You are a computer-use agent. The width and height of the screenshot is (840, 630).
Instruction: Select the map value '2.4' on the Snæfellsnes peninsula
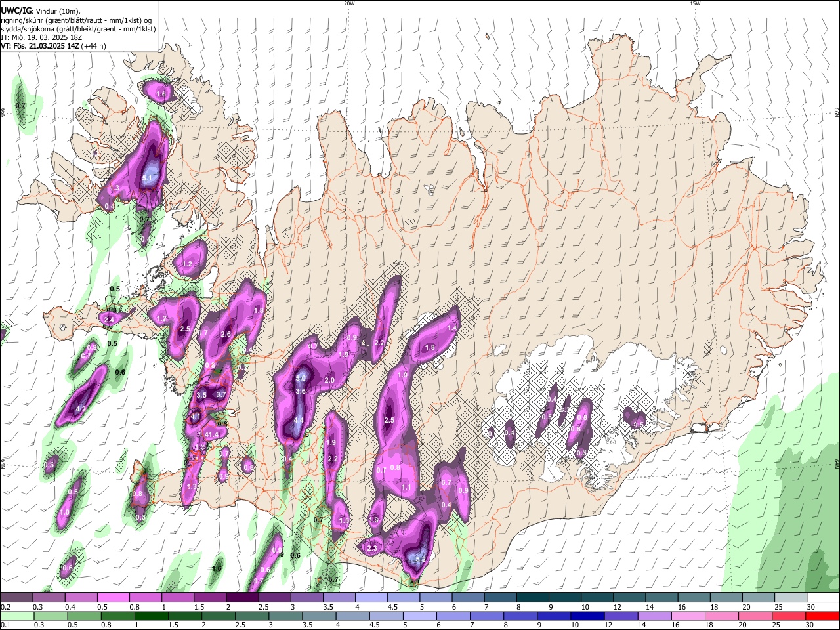109,320
